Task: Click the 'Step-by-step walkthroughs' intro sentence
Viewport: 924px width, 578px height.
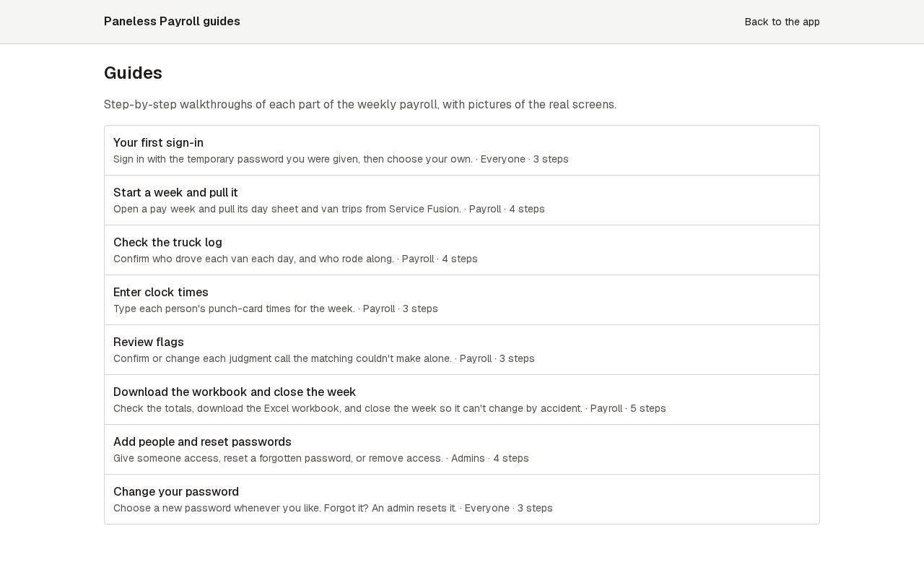Action: coord(360,105)
